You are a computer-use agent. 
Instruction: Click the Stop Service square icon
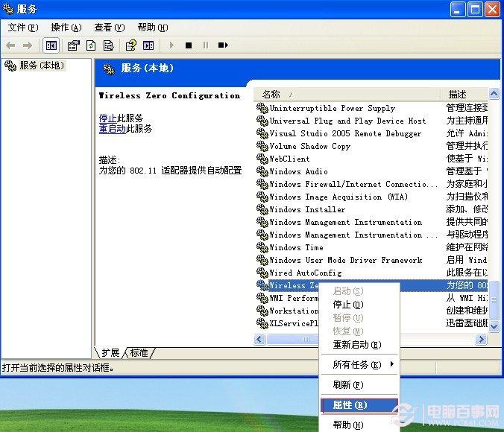(189, 45)
